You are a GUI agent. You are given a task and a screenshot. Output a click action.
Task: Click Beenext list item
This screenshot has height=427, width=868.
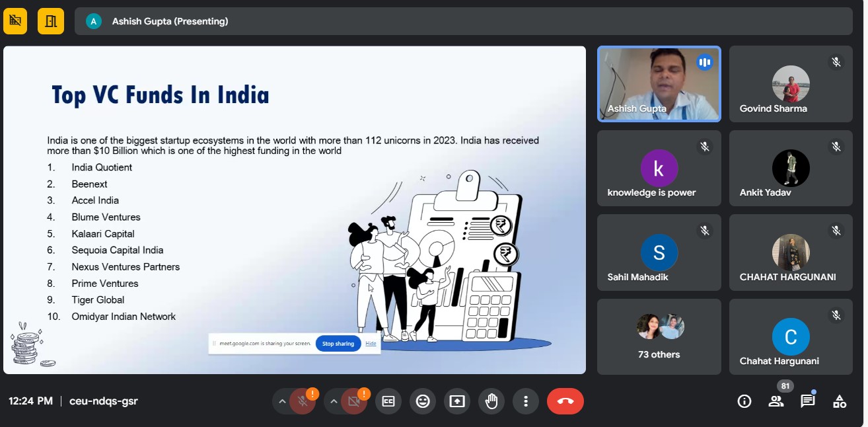(x=89, y=184)
